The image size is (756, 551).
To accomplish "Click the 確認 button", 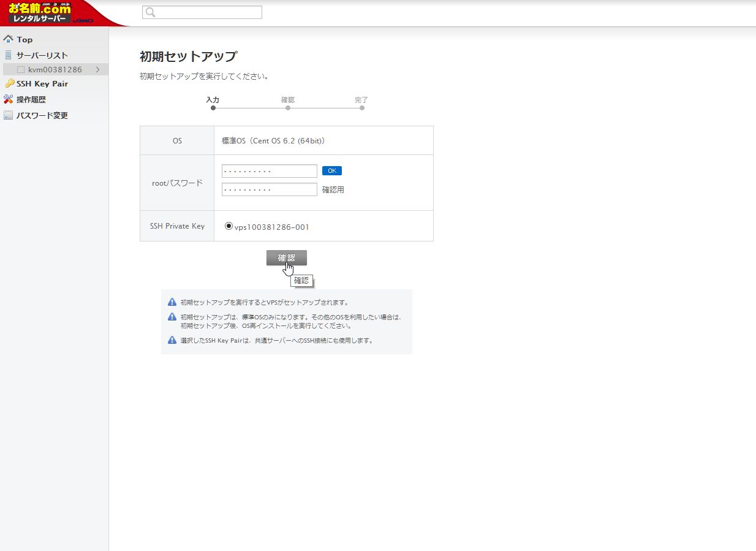I will pyautogui.click(x=287, y=258).
